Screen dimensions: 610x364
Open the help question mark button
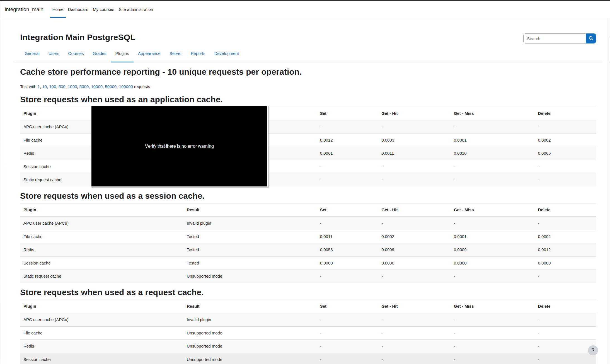(593, 350)
